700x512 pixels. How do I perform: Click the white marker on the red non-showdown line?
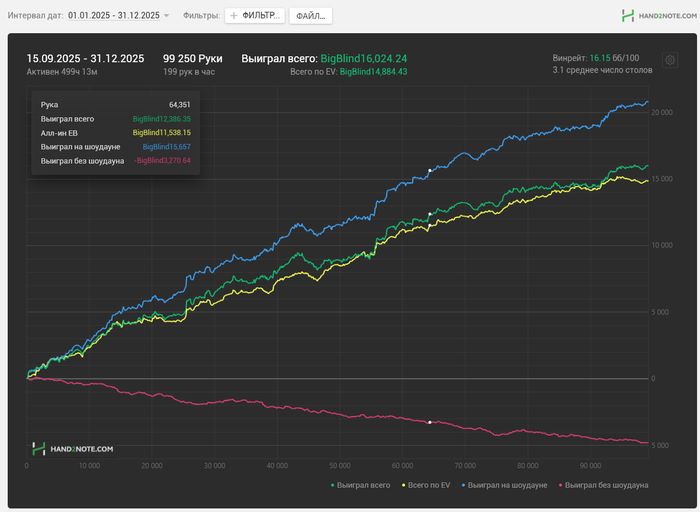(x=430, y=422)
